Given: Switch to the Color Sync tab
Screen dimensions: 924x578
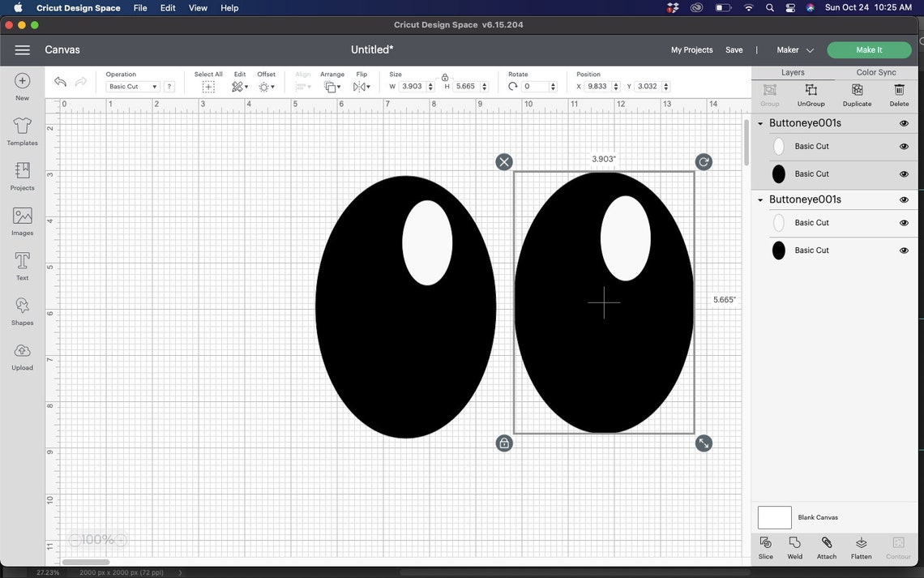Looking at the screenshot, I should pos(875,72).
